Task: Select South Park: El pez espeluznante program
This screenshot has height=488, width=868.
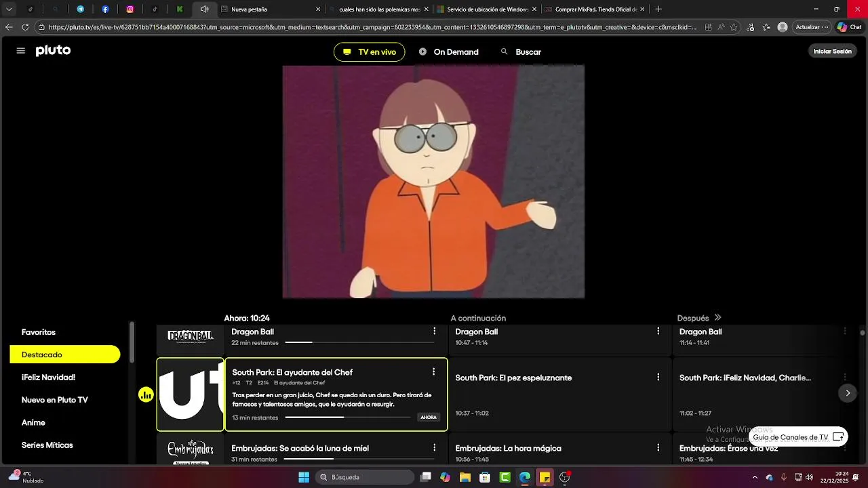Action: point(560,394)
